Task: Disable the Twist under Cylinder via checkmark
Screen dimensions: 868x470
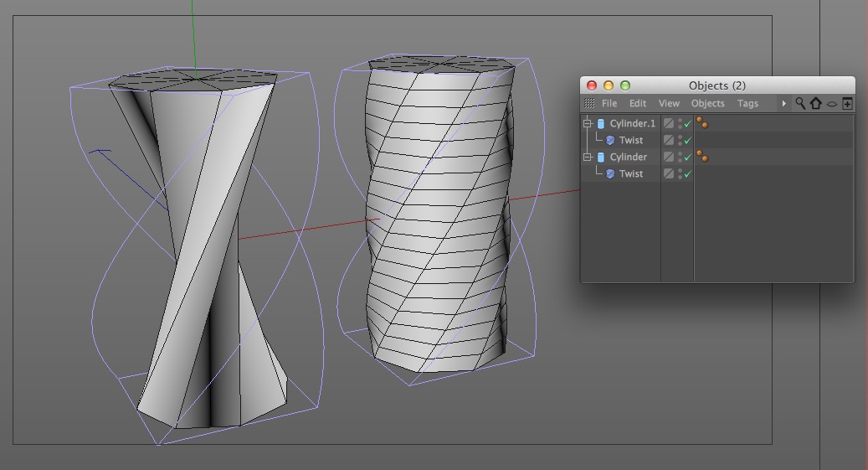Action: tap(687, 174)
